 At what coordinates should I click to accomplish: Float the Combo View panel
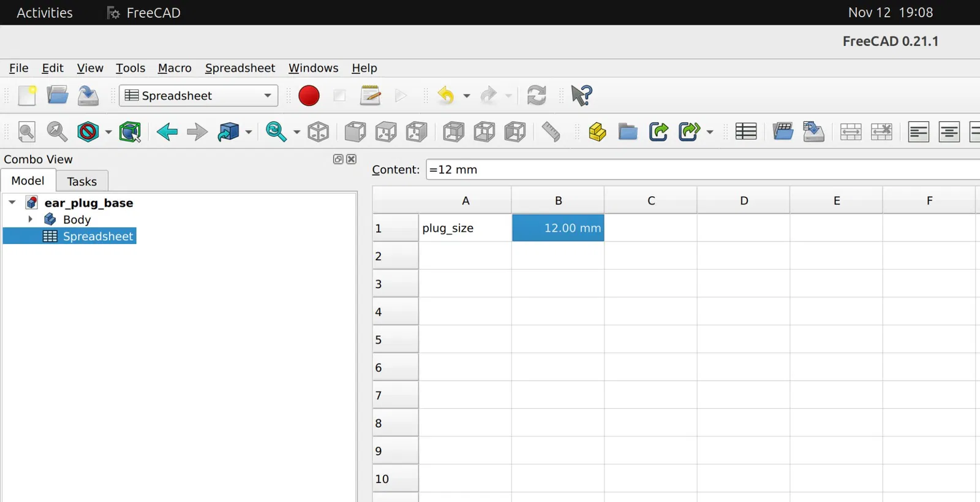pyautogui.click(x=338, y=159)
